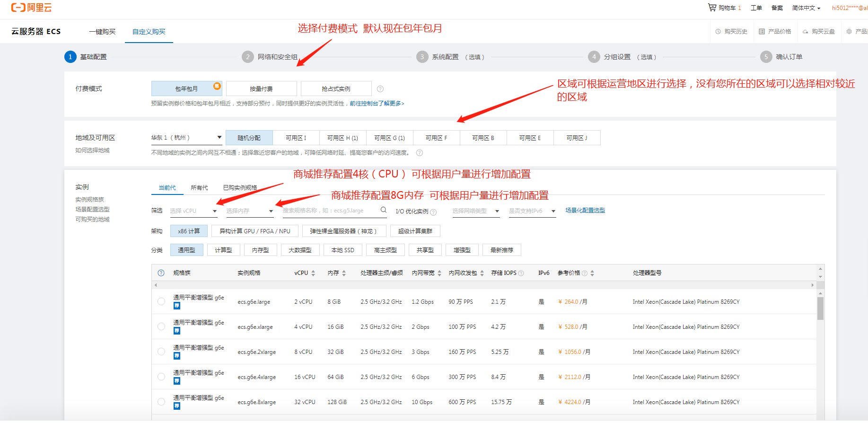Open 选择内存 filter dropdown
868x423 pixels.
pos(250,211)
